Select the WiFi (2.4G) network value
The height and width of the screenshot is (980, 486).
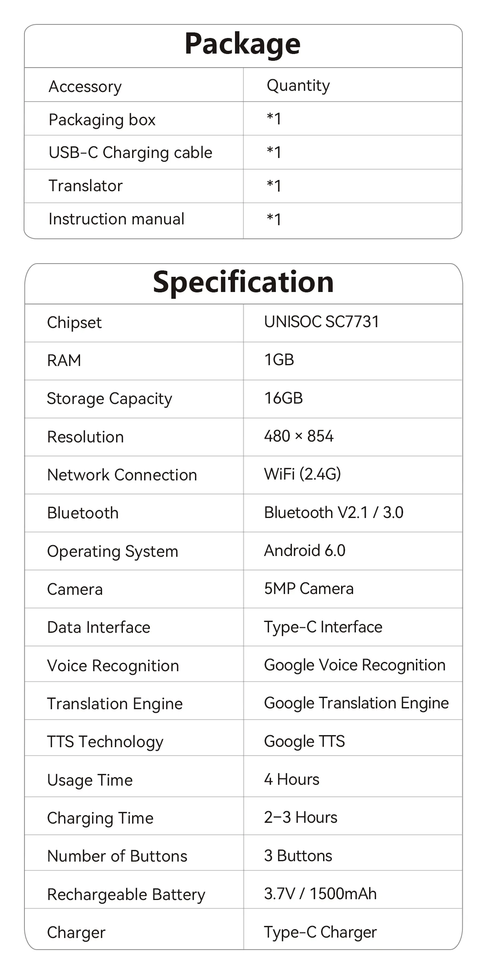(302, 474)
